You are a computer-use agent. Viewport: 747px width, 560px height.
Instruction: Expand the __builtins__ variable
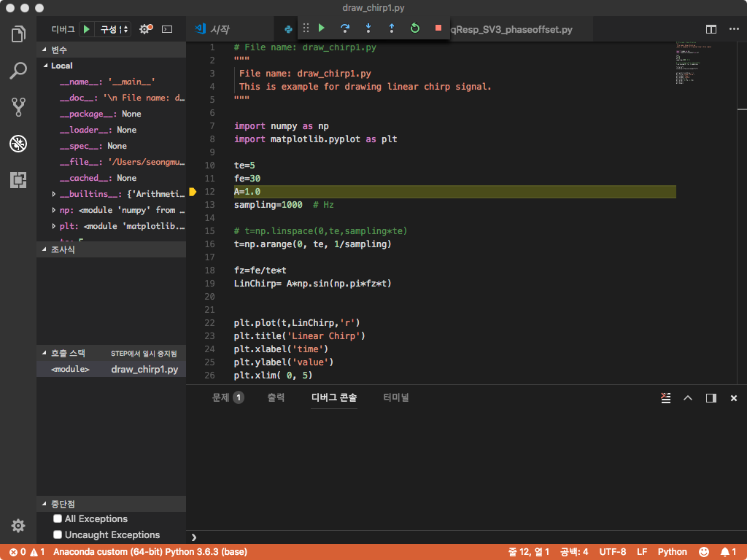tap(54, 194)
